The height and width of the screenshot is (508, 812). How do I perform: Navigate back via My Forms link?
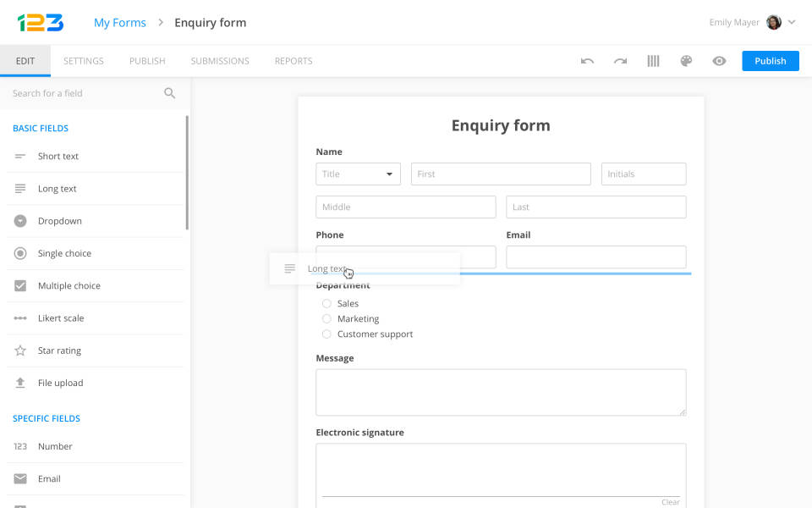pos(119,22)
